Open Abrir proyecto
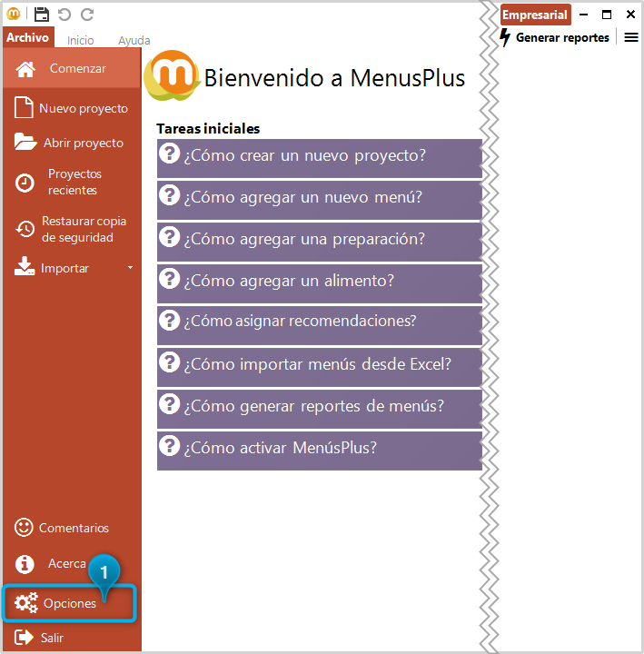This screenshot has height=654, width=644. (72, 143)
